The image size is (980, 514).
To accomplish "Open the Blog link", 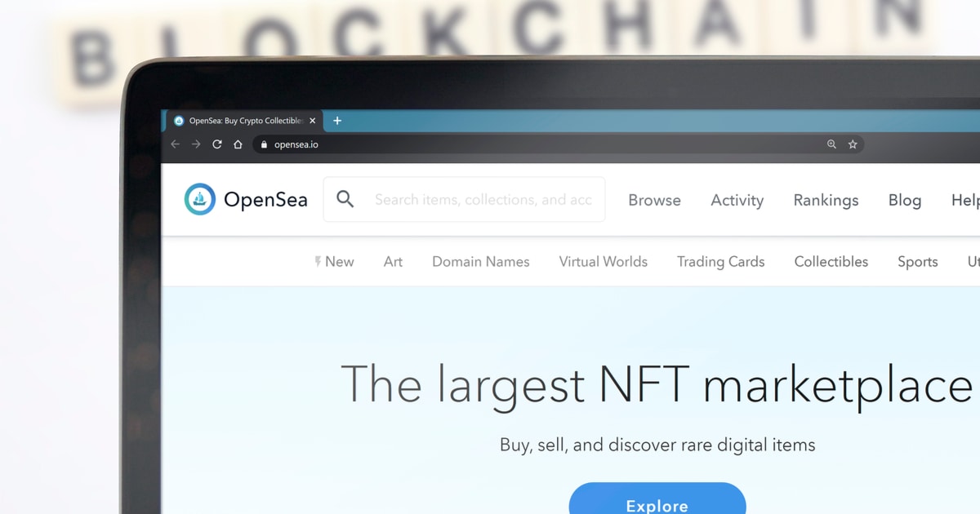I will pyautogui.click(x=904, y=200).
